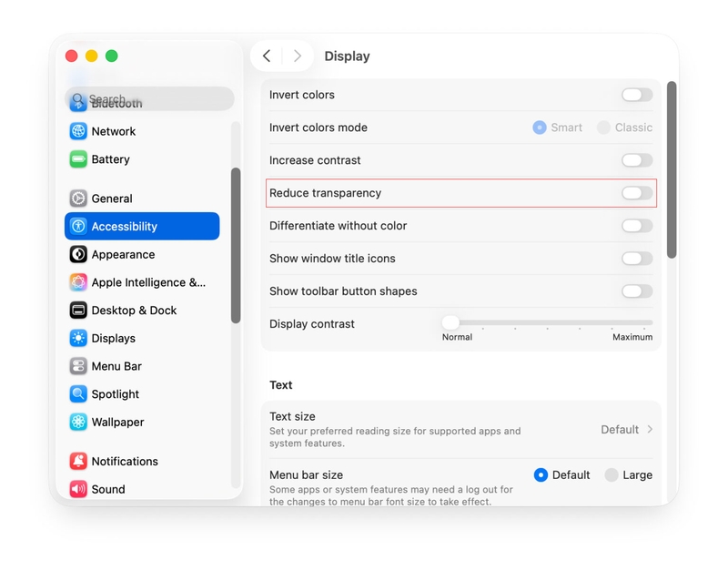Image resolution: width=728 pixels, height=571 pixels.
Task: Click the 'Menu bar size' label
Action: 307,474
